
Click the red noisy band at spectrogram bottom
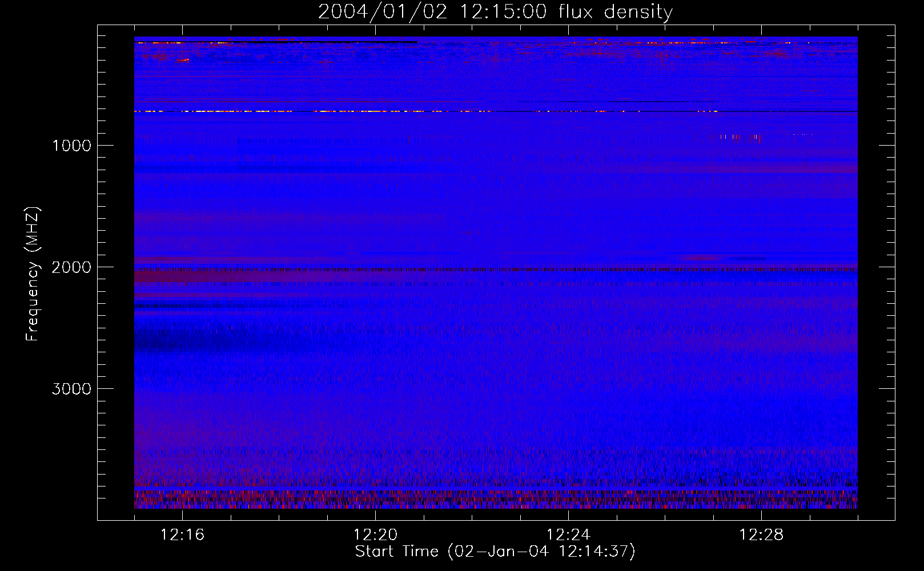pos(496,499)
